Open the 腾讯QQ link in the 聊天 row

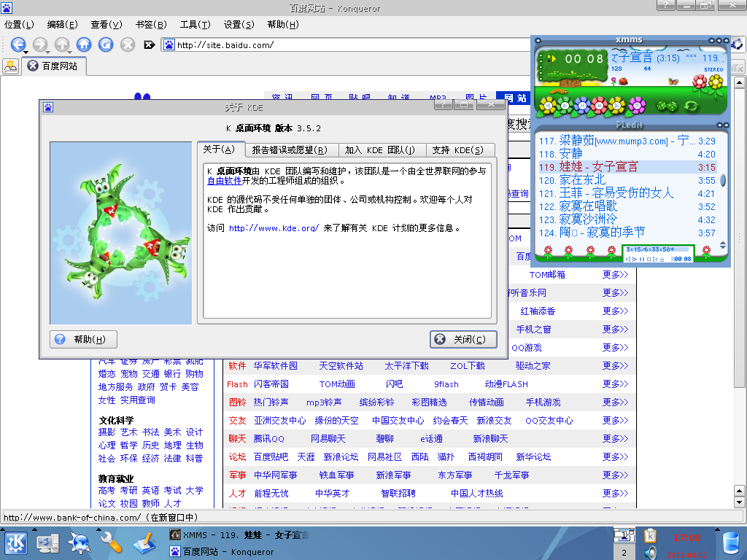pyautogui.click(x=268, y=438)
